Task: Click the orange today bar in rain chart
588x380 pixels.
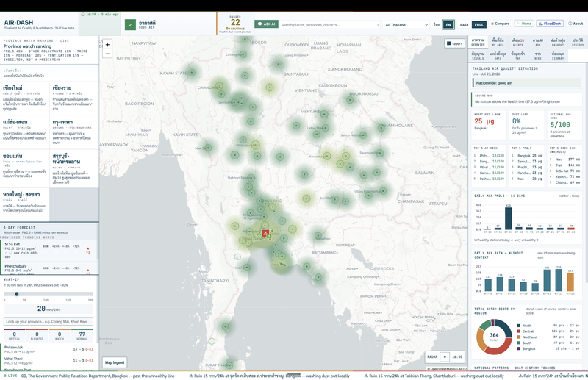Action: pyautogui.click(x=570, y=282)
